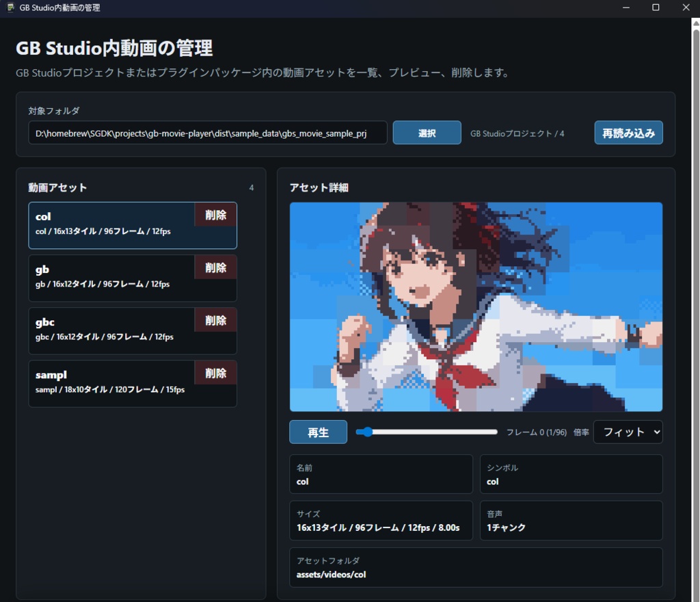Delete the col asset with 削除
700x602 pixels.
(215, 215)
